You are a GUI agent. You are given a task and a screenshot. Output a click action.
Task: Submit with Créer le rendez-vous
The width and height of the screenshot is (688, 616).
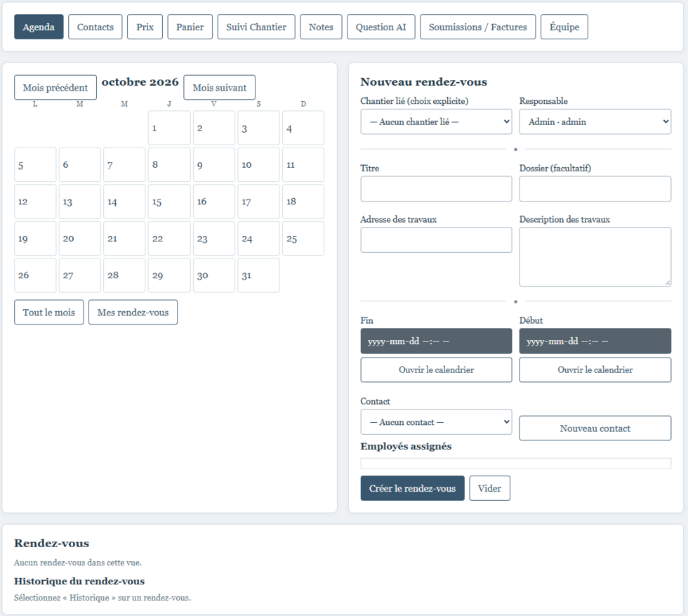(x=413, y=488)
